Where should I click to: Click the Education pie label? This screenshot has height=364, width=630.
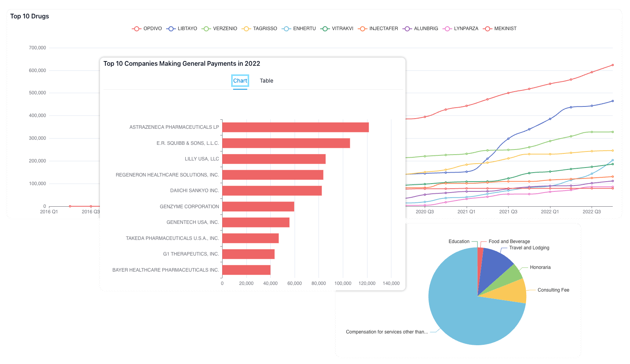[x=459, y=241]
